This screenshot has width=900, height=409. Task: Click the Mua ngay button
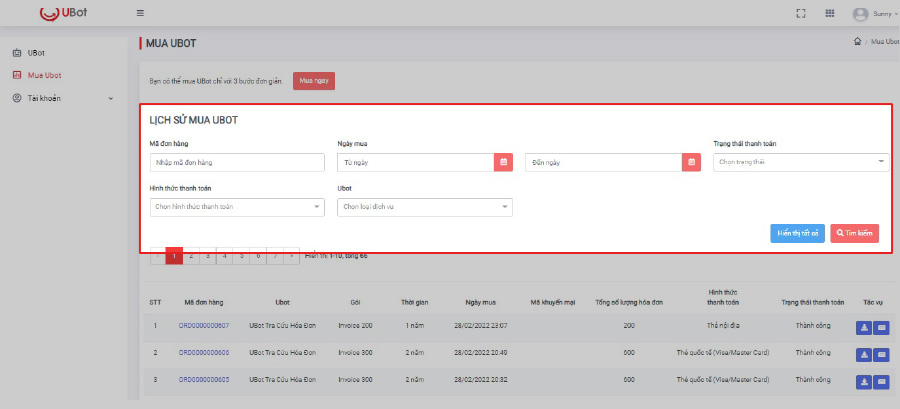coord(314,81)
